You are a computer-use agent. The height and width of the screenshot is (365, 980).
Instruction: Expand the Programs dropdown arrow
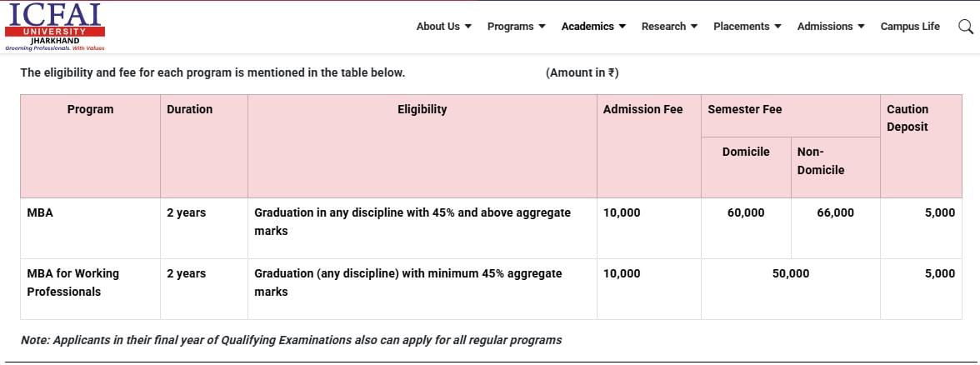pos(542,27)
